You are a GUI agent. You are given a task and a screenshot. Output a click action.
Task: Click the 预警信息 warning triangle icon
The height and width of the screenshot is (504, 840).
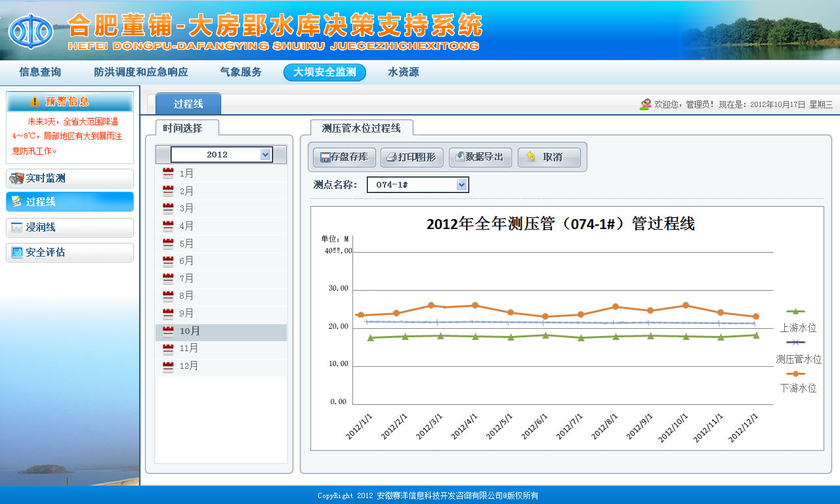(34, 102)
